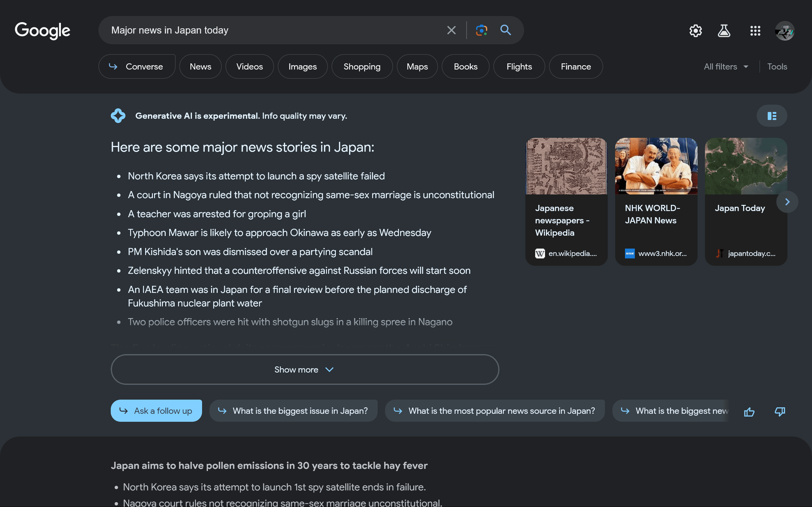Ask What is the biggest issue in Japan
Image resolution: width=812 pixels, height=507 pixels.
tap(293, 410)
